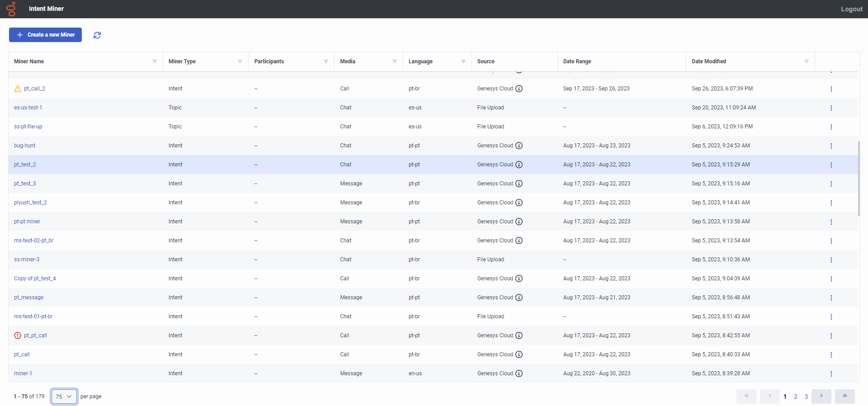Refresh the miner list
This screenshot has width=868, height=406.
[97, 35]
